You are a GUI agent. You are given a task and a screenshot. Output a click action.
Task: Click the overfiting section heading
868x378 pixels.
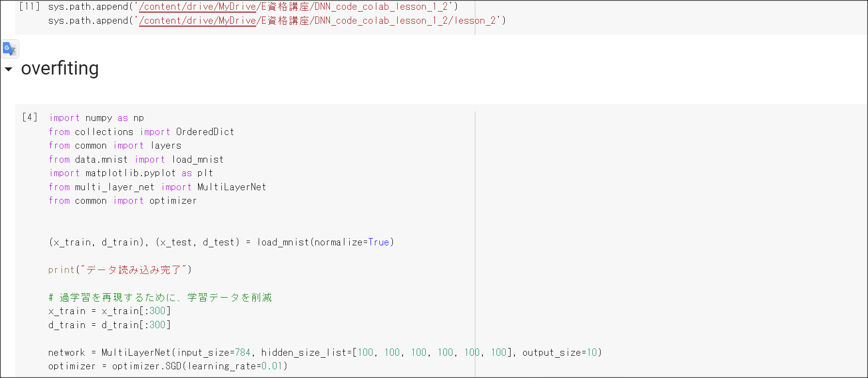60,68
